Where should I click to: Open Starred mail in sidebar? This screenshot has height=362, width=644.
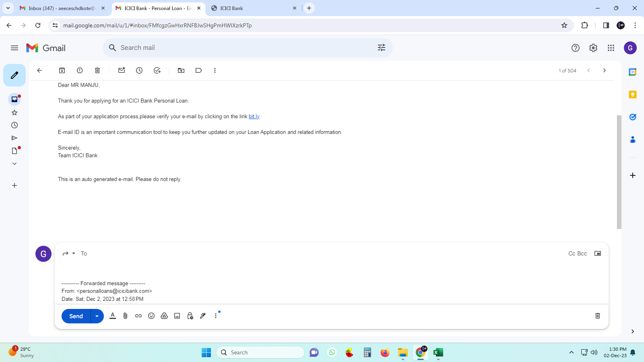[x=14, y=113]
